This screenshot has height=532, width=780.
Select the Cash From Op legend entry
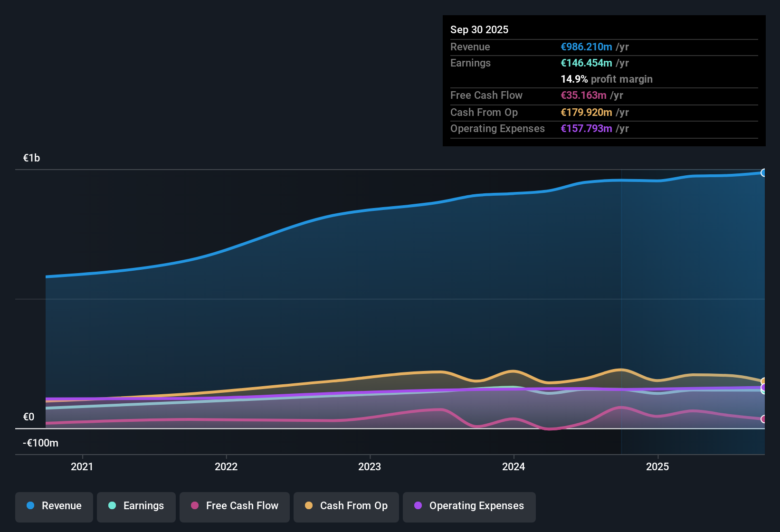(x=346, y=506)
